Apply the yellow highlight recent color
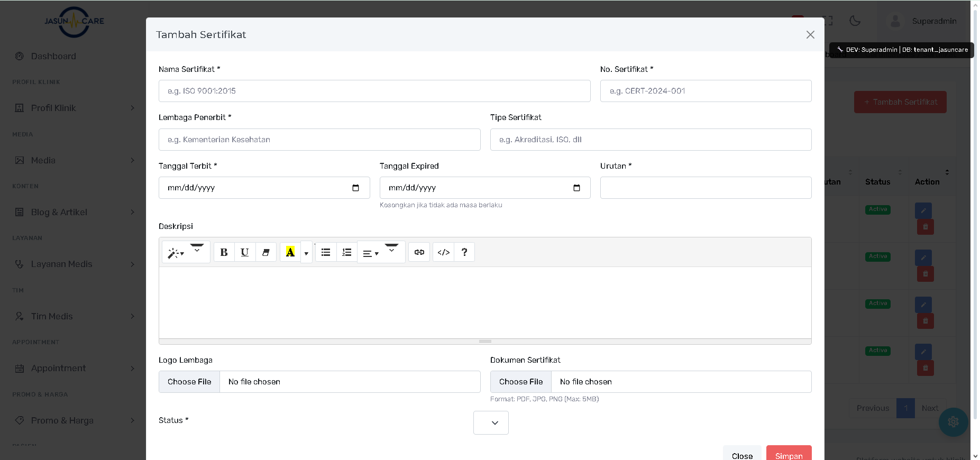980x460 pixels. coord(290,252)
